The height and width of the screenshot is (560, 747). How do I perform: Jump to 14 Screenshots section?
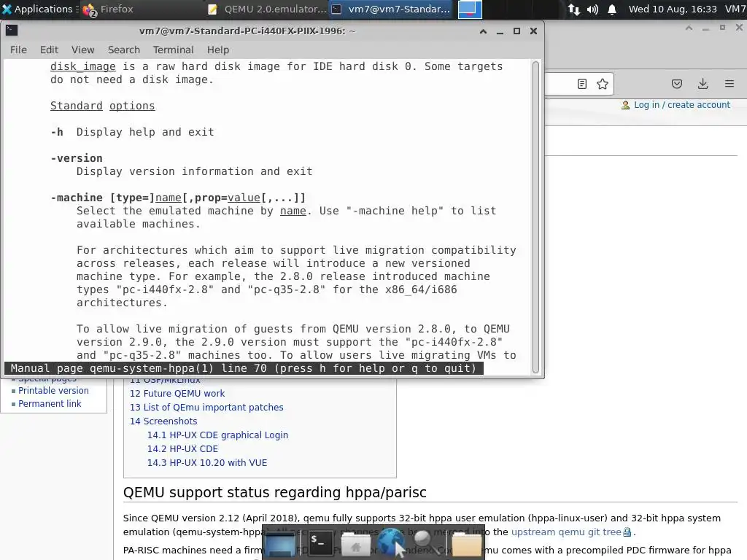coord(163,421)
